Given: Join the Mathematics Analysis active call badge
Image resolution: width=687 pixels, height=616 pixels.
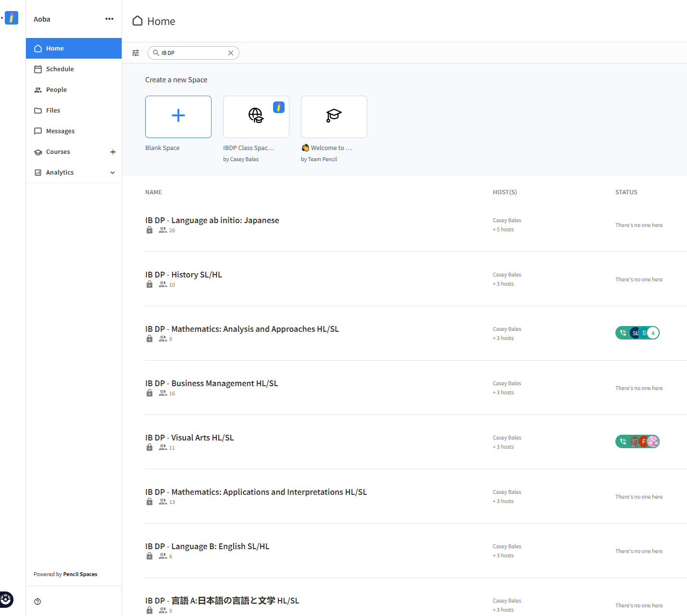Looking at the screenshot, I should 637,333.
